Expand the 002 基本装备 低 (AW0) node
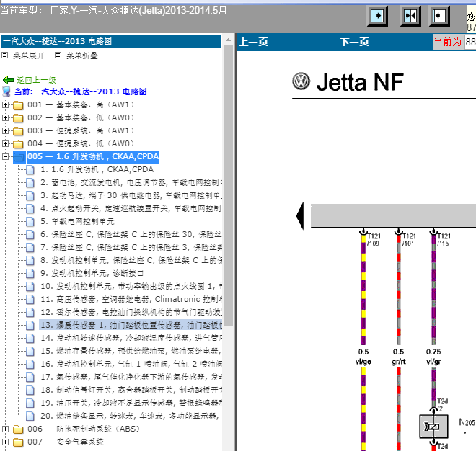The width and height of the screenshot is (476, 451). [5, 117]
